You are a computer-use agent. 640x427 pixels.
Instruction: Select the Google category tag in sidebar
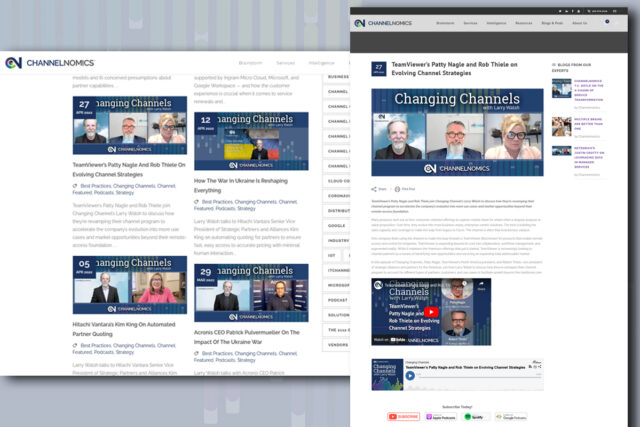point(337,226)
